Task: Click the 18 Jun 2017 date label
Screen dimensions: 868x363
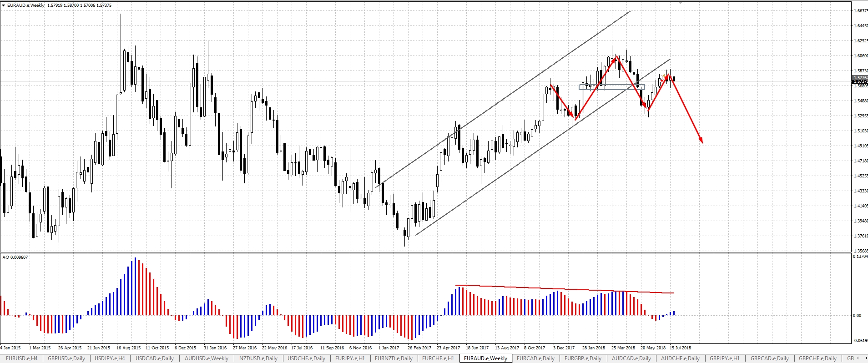Action: (477, 348)
